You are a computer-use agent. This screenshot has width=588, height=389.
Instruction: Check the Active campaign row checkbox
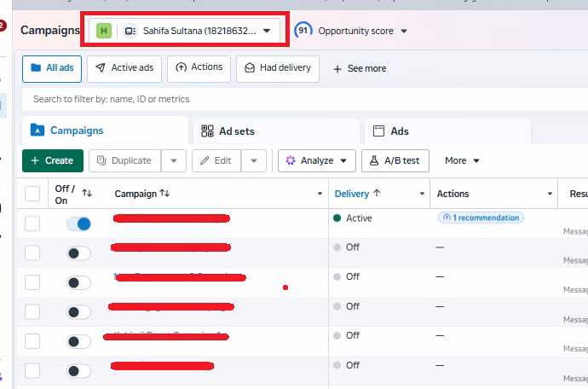coord(32,224)
